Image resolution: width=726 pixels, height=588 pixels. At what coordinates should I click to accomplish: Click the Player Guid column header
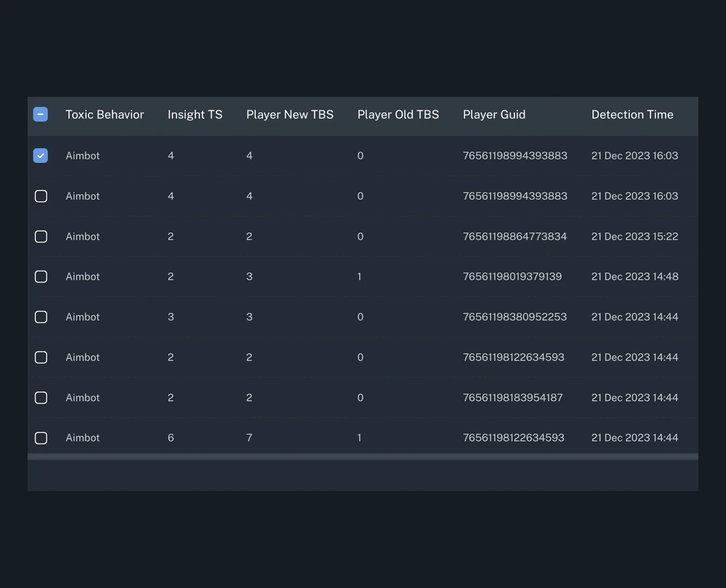pos(494,114)
